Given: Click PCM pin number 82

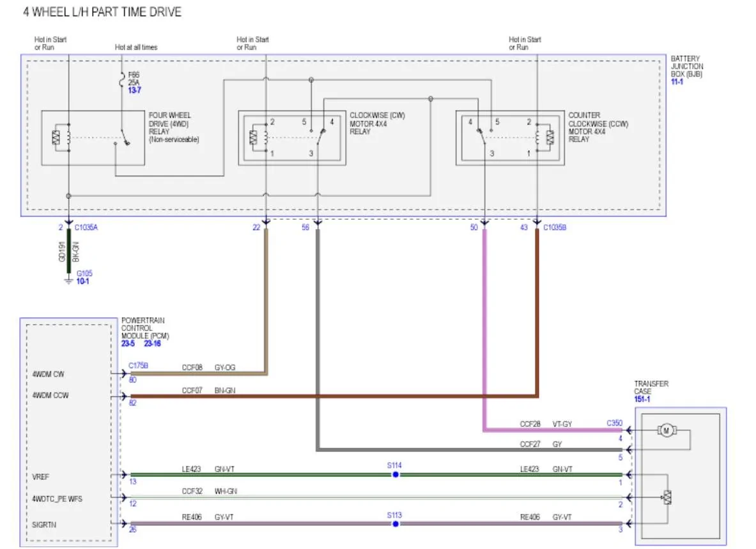Looking at the screenshot, I should [132, 403].
